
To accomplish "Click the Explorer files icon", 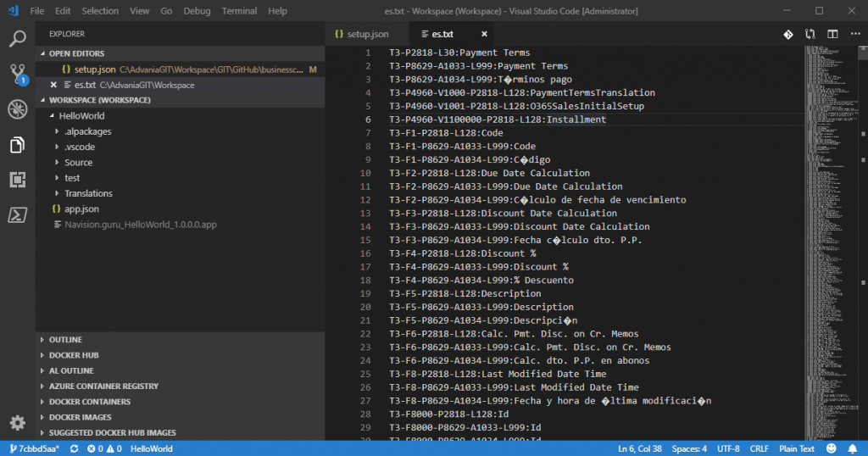I will pos(17,145).
